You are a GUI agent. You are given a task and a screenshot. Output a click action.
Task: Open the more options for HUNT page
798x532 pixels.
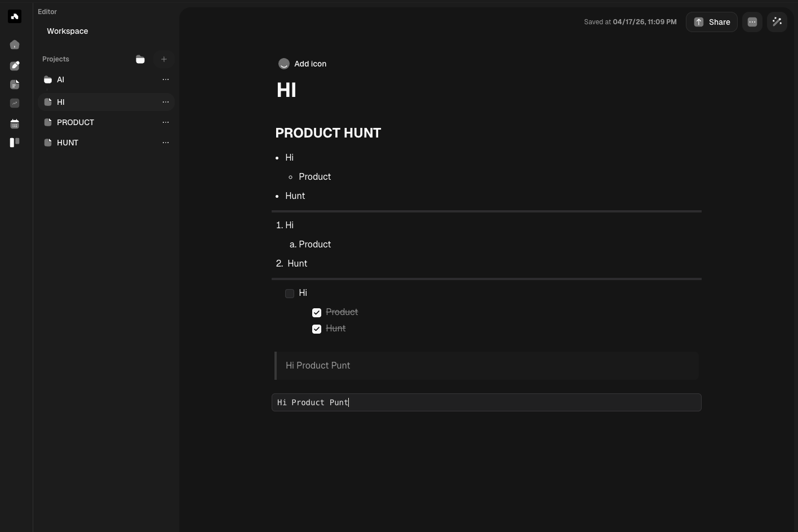point(166,143)
